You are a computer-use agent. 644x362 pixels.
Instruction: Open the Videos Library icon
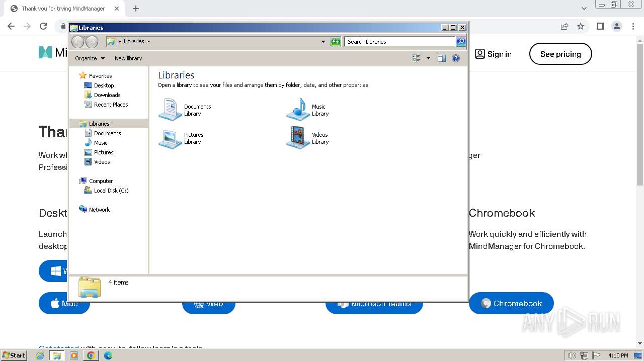[298, 138]
